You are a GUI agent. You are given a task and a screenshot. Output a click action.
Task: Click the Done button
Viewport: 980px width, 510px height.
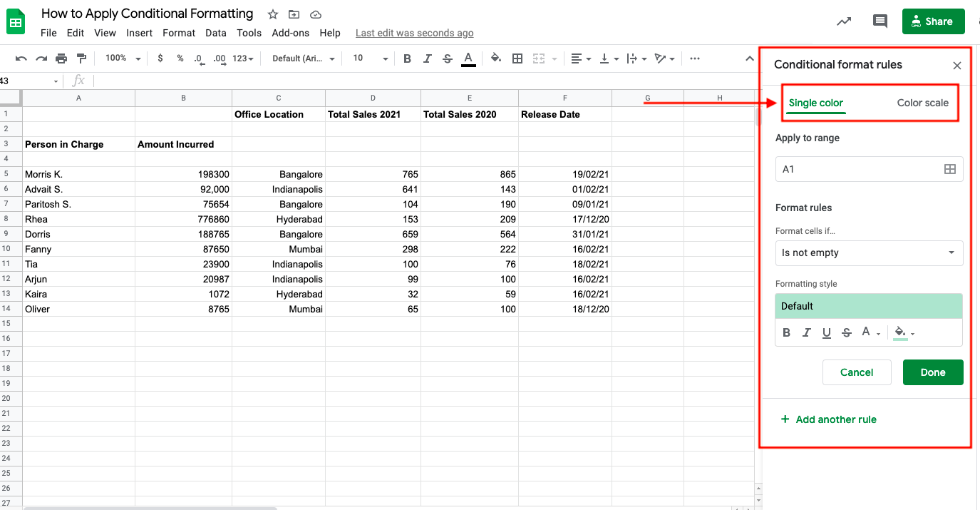933,372
